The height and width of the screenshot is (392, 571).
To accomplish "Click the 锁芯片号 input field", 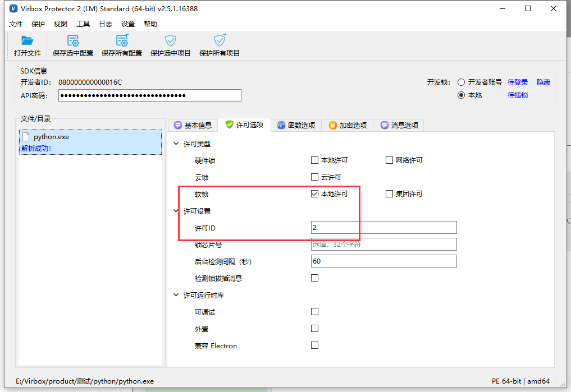I will 384,245.
